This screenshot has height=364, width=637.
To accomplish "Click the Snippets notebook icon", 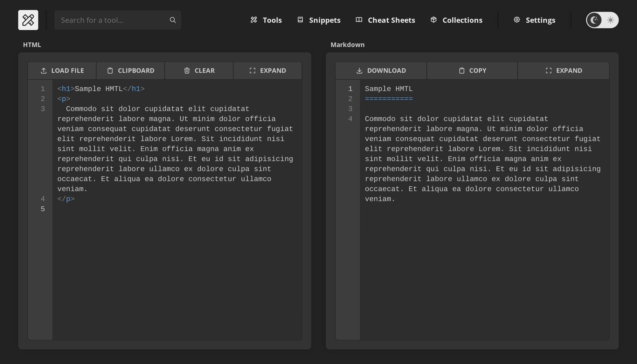I will 300,20.
